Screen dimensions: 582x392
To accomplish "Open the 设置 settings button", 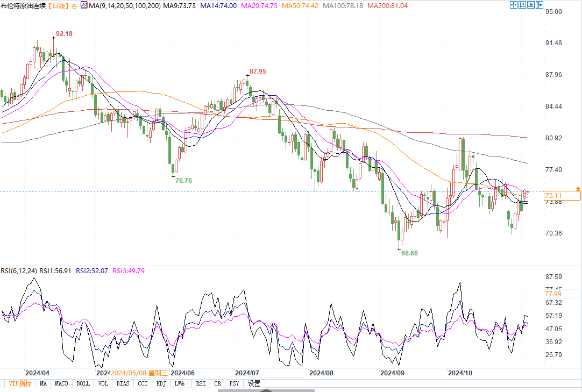I will pyautogui.click(x=254, y=383).
